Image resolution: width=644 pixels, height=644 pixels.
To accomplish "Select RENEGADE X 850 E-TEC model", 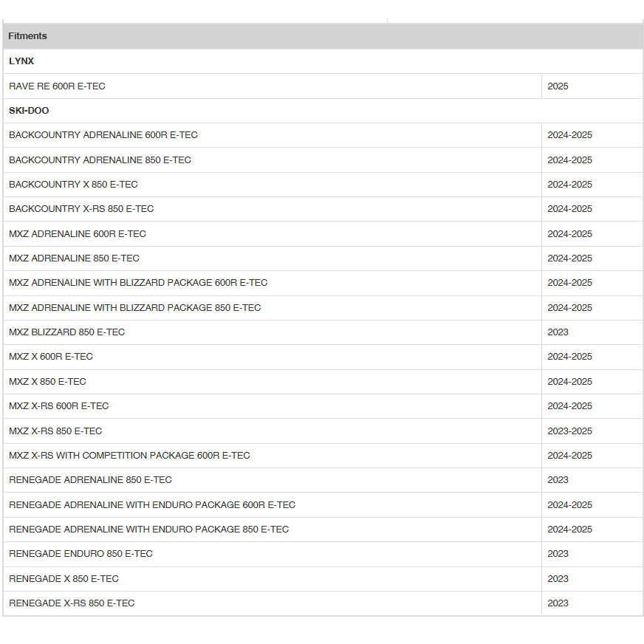I will [x=64, y=579].
